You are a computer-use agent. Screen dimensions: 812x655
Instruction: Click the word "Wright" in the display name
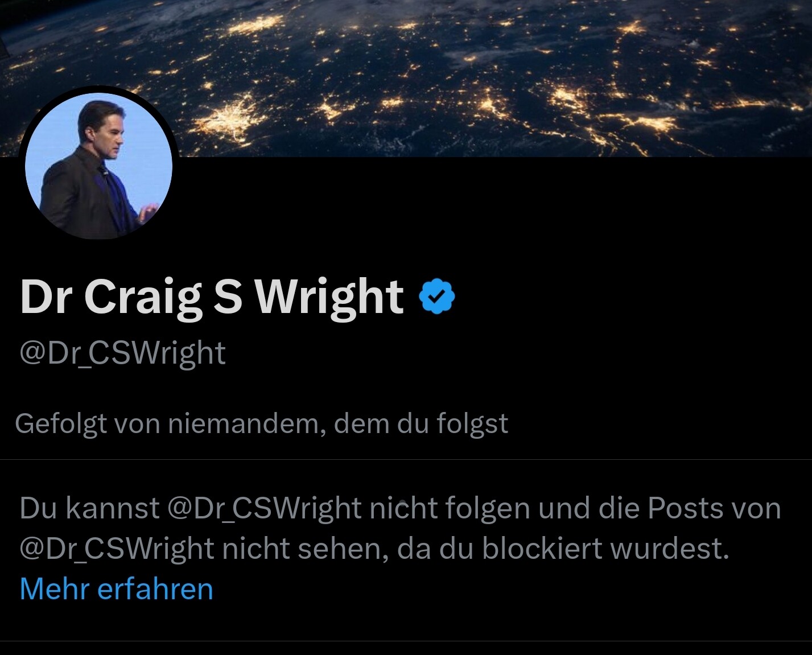click(329, 296)
